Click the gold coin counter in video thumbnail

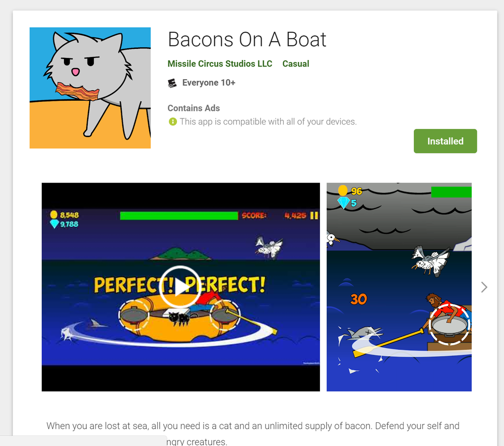pos(65,215)
